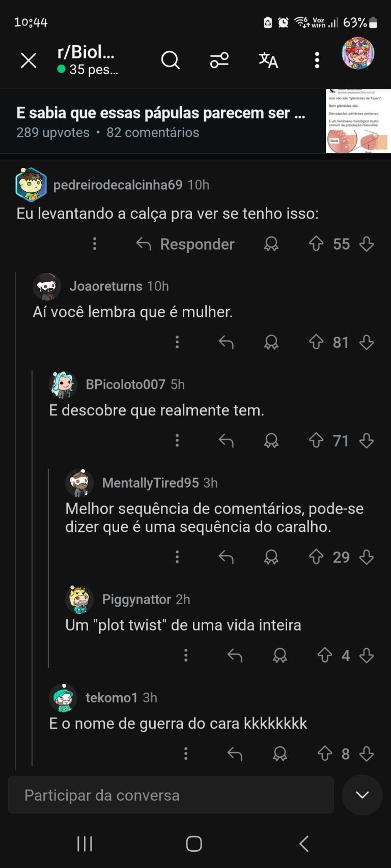Tap the translate icon in header

coord(268,61)
